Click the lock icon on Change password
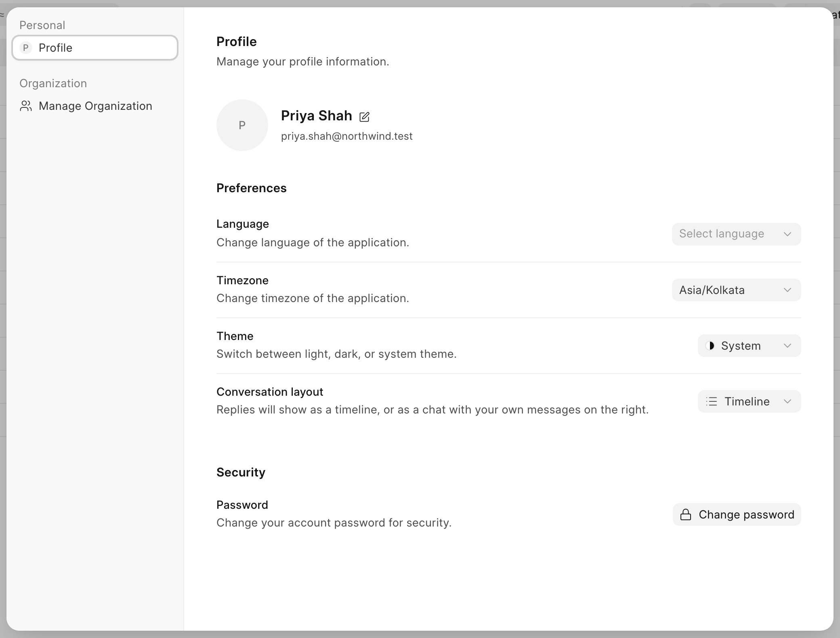The height and width of the screenshot is (638, 840). click(x=686, y=514)
